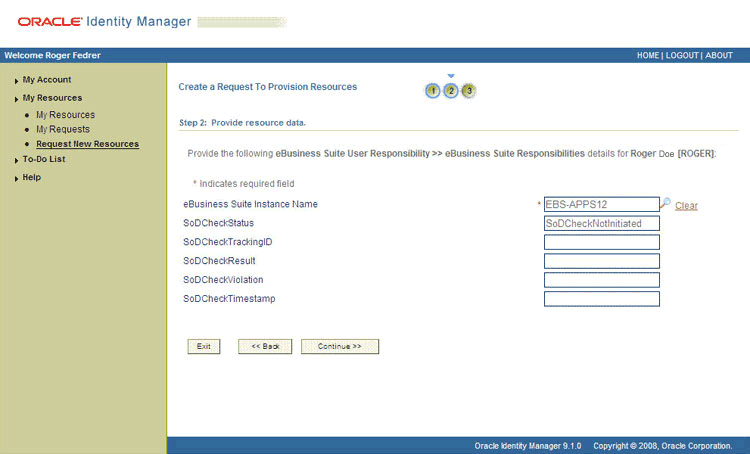Go to My Resources sub-item
Image resolution: width=750 pixels, height=454 pixels.
tap(66, 115)
